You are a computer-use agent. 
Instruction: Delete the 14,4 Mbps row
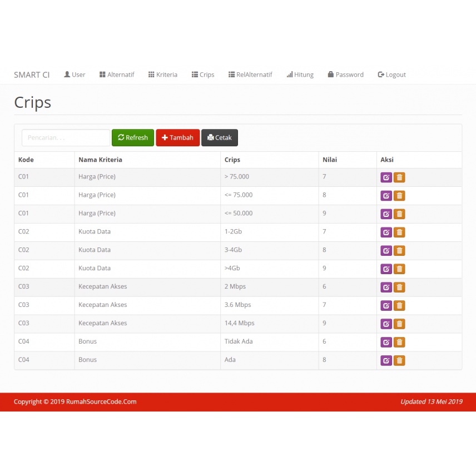[399, 324]
